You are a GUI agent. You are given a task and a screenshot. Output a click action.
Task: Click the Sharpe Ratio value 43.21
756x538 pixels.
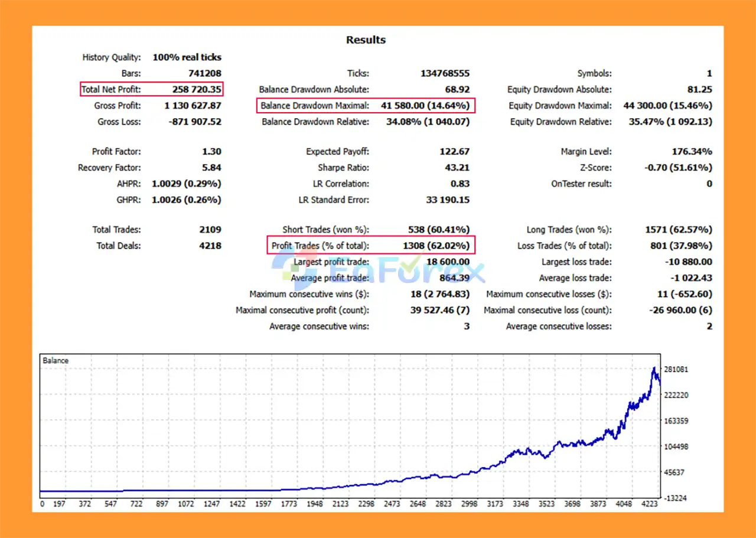pyautogui.click(x=457, y=168)
